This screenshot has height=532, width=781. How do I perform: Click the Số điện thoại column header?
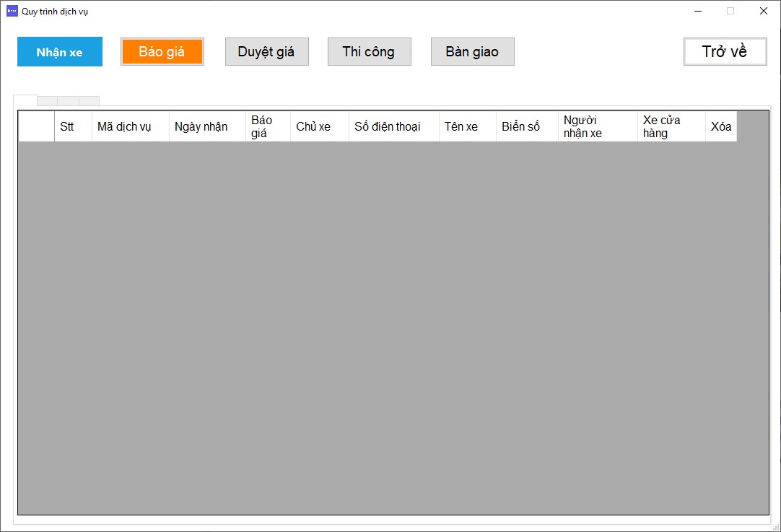(x=394, y=126)
